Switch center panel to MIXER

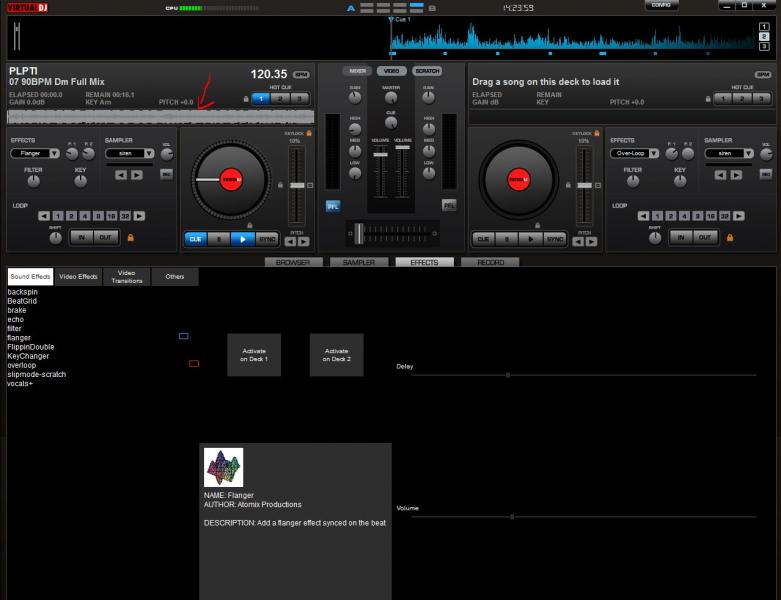[357, 71]
